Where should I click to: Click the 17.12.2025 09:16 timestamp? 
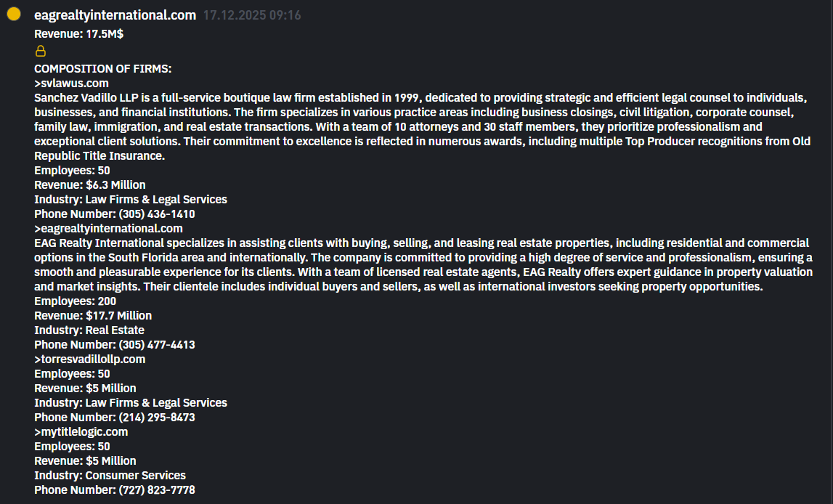pyautogui.click(x=251, y=15)
